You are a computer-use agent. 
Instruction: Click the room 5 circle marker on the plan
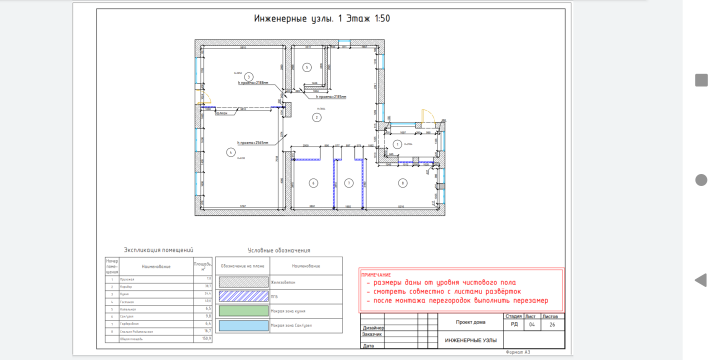point(307,67)
